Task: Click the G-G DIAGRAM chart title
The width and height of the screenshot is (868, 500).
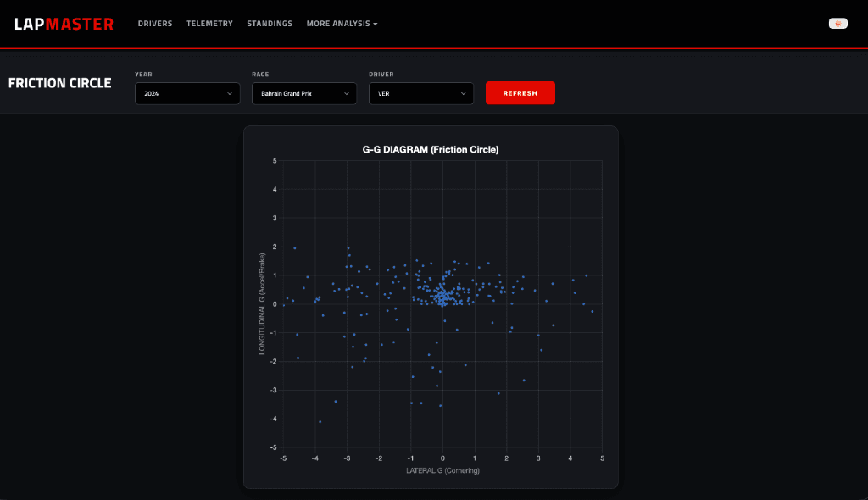Action: 431,149
